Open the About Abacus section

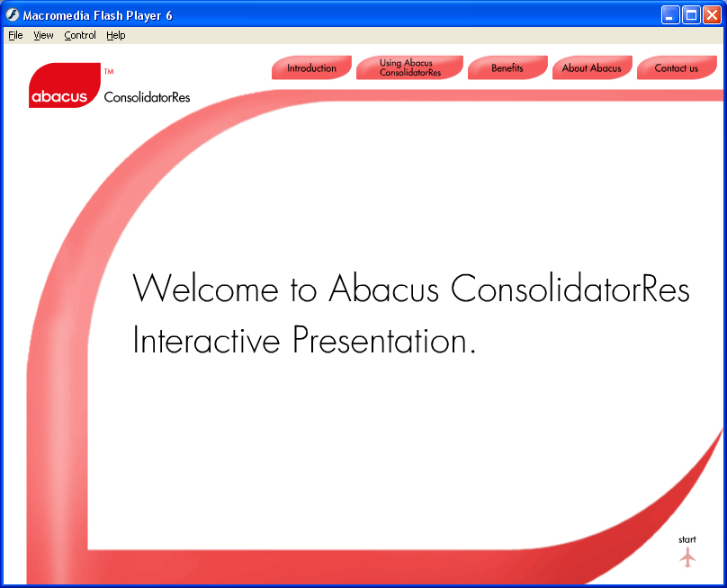[x=592, y=67]
